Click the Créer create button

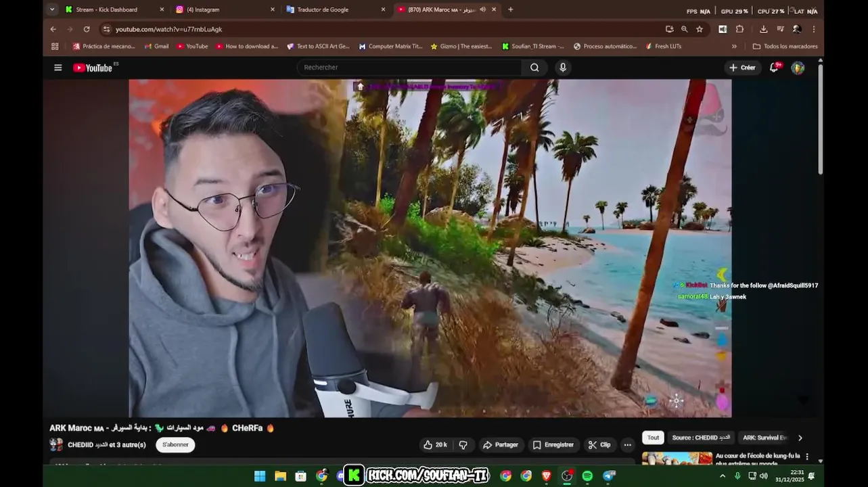(742, 68)
